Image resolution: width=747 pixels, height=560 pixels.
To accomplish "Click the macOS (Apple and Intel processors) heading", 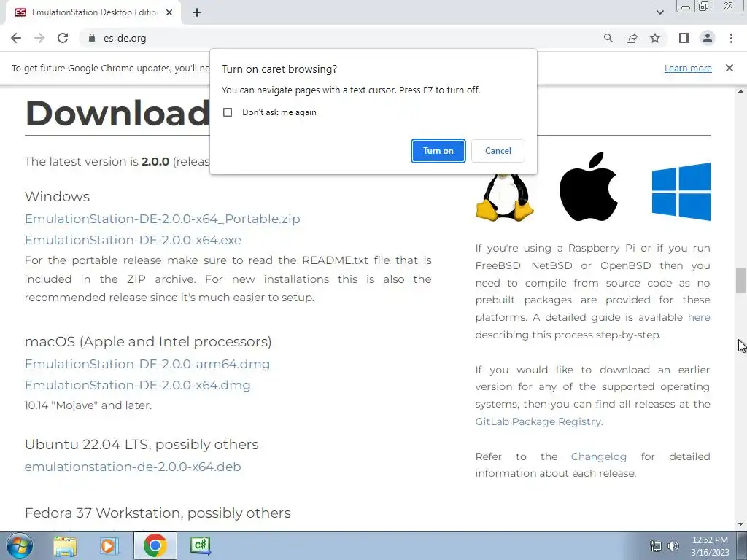I will [x=148, y=341].
